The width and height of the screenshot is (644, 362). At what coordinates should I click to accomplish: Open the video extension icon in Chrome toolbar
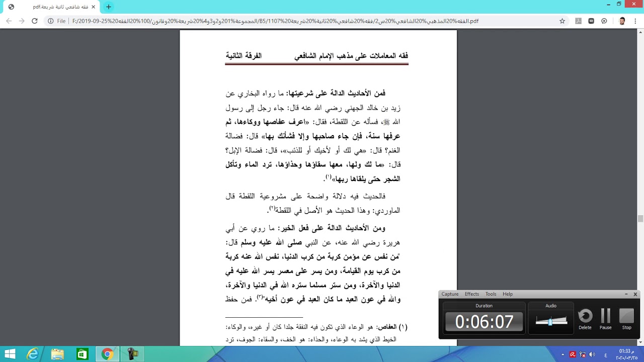[x=591, y=21]
